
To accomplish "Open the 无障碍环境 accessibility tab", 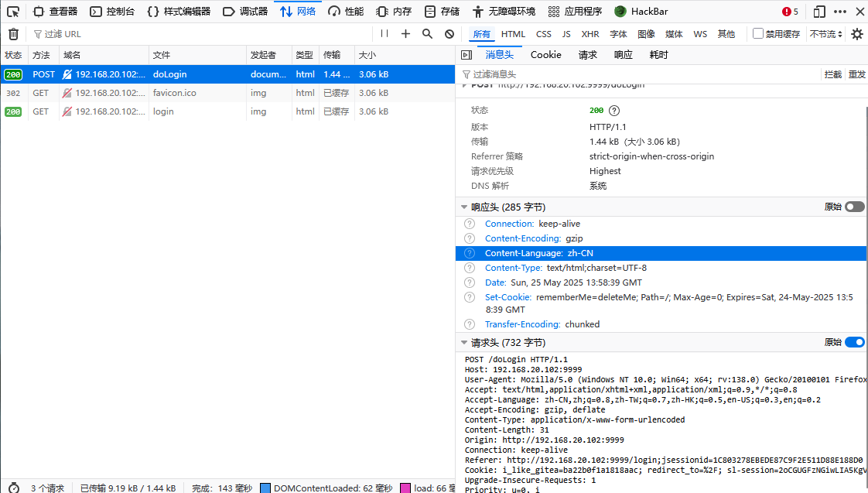I will (504, 12).
